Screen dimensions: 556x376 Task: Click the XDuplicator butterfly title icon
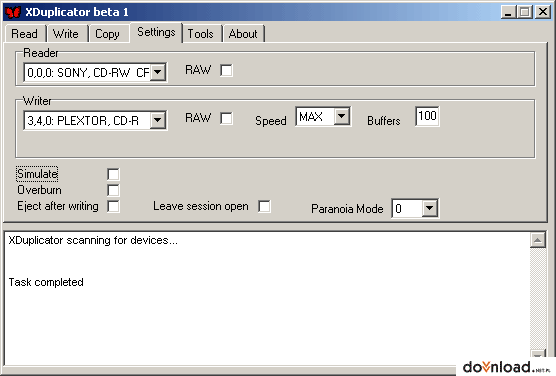13,12
